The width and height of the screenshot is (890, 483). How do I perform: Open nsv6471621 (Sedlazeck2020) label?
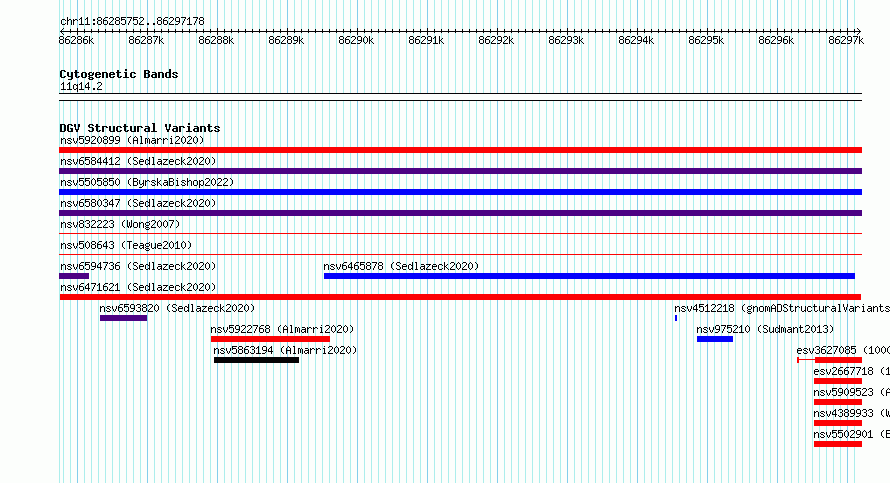pyautogui.click(x=138, y=287)
